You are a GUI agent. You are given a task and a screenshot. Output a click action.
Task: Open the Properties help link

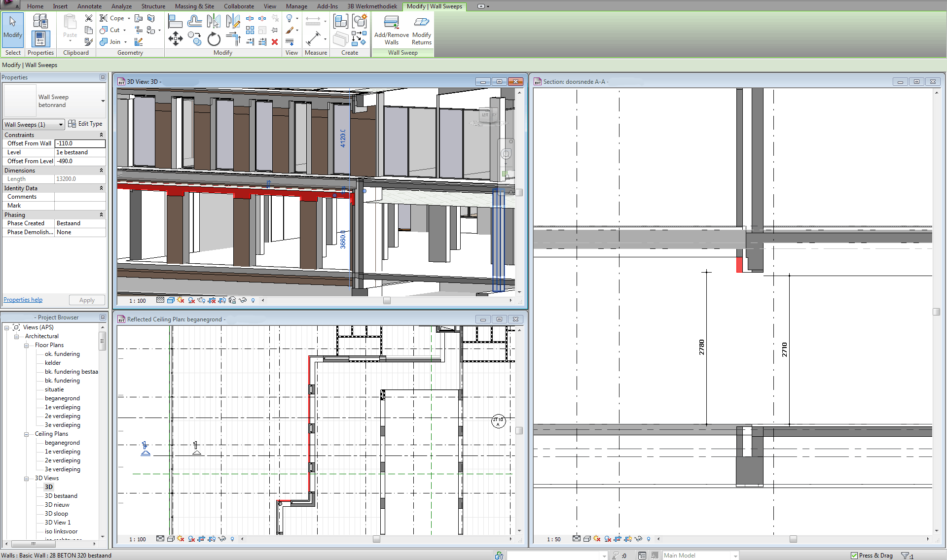point(23,299)
